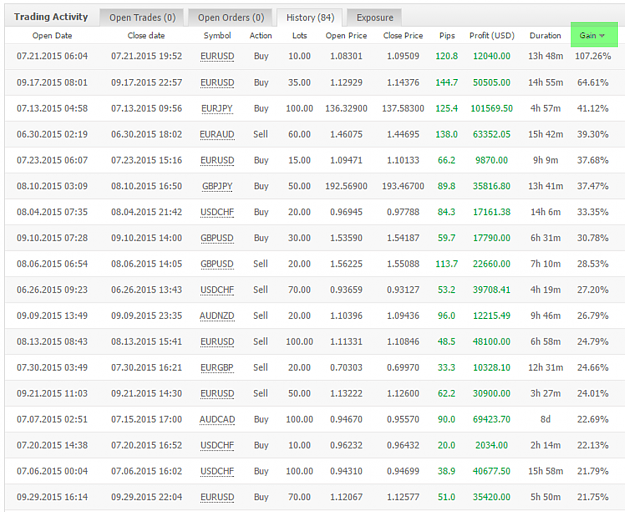The image size is (625, 512).
Task: Click the AUDNZD symbol link
Action: click(x=217, y=316)
